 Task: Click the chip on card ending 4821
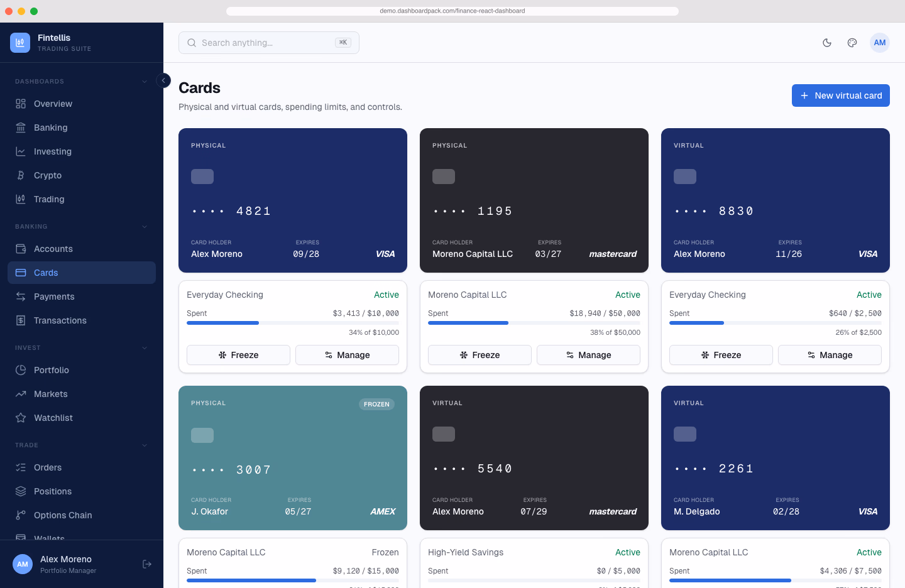click(x=202, y=177)
